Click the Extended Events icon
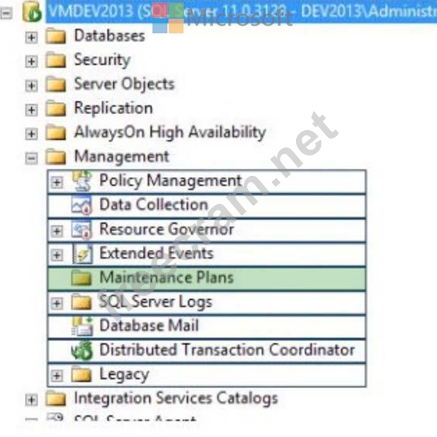 tap(82, 254)
